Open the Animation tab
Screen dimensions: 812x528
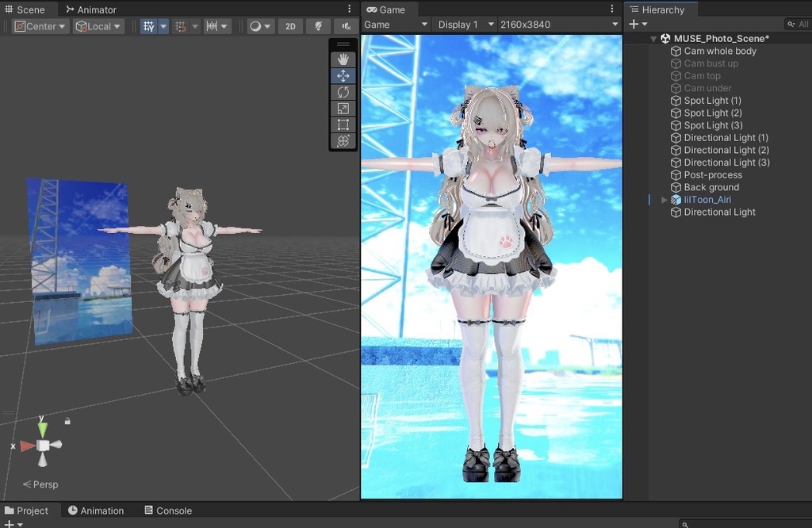click(96, 511)
